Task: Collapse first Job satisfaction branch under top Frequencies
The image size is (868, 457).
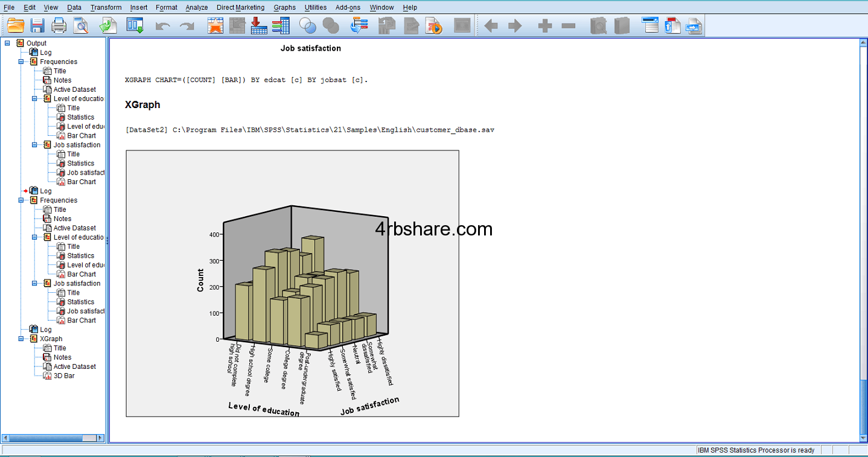Action: [x=35, y=145]
